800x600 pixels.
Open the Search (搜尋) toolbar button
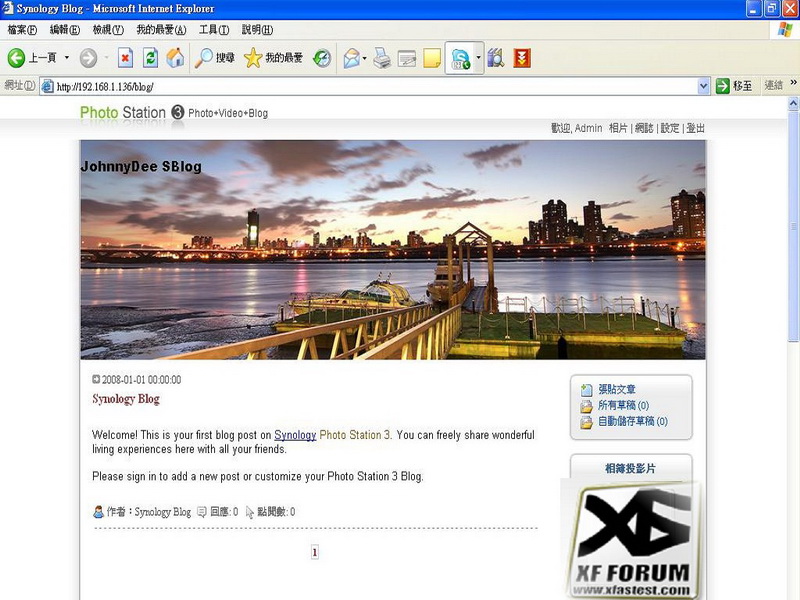point(215,58)
